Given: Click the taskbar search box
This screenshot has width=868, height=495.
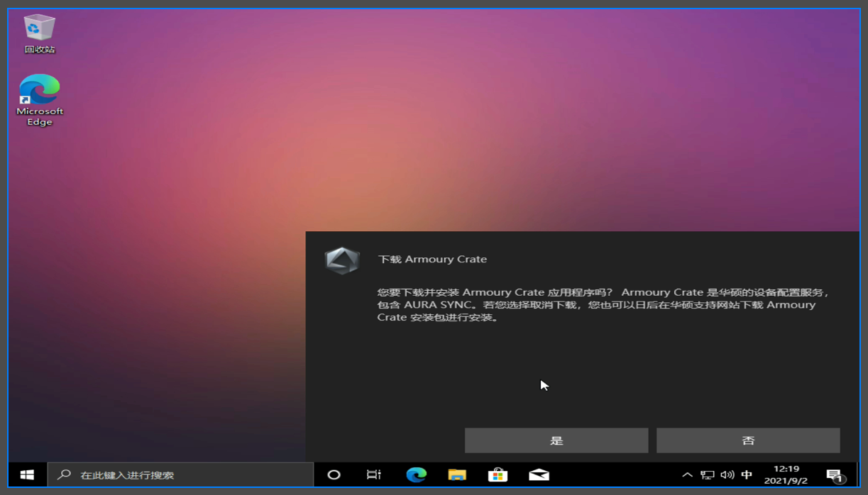Looking at the screenshot, I should pos(180,474).
